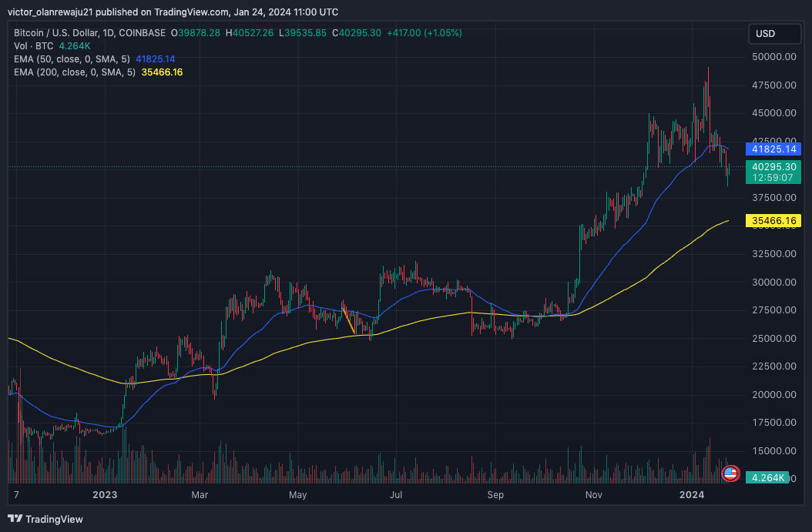
Task: Click the 37500.00 price axis label
Action: point(774,198)
